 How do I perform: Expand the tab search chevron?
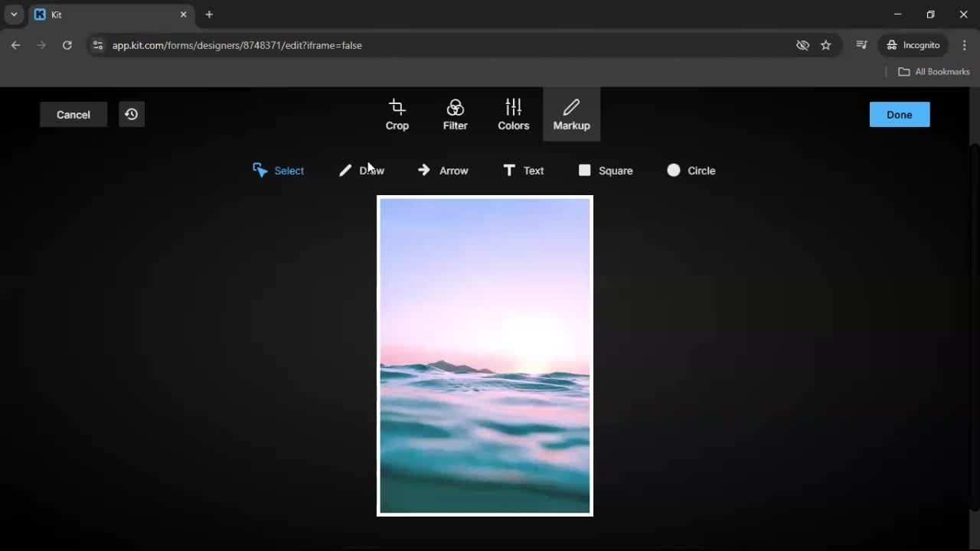click(13, 14)
